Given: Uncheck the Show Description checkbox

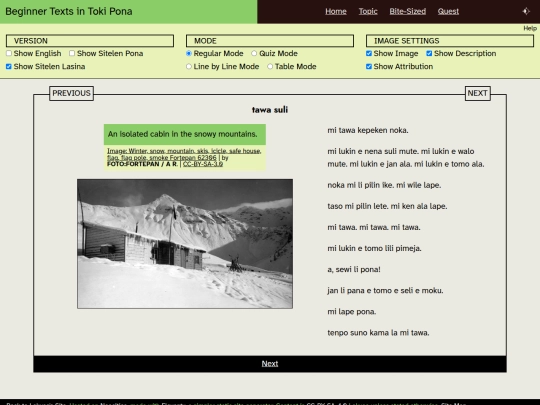Looking at the screenshot, I should 429,53.
